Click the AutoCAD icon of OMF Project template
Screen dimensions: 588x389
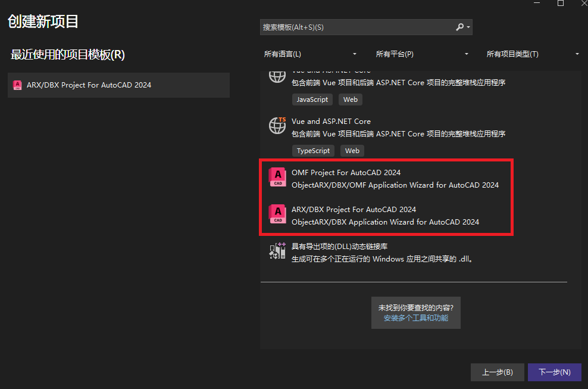pyautogui.click(x=277, y=176)
